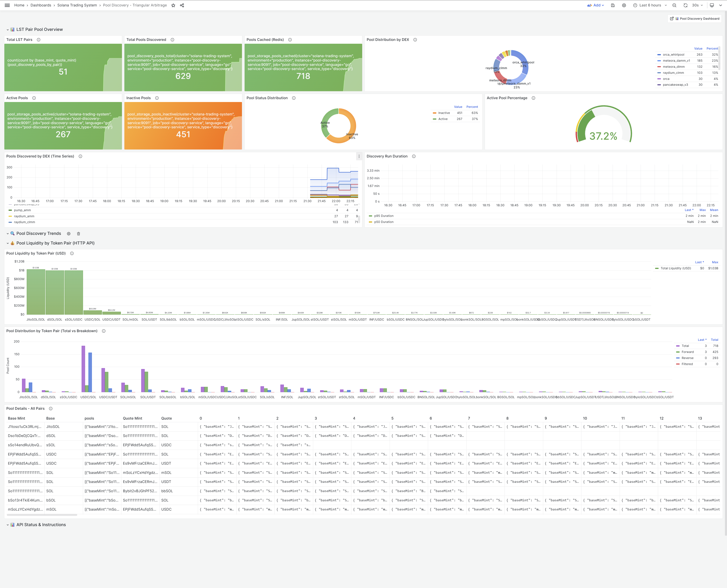Open Pool Discovery Trends row settings gear

[x=68, y=233]
